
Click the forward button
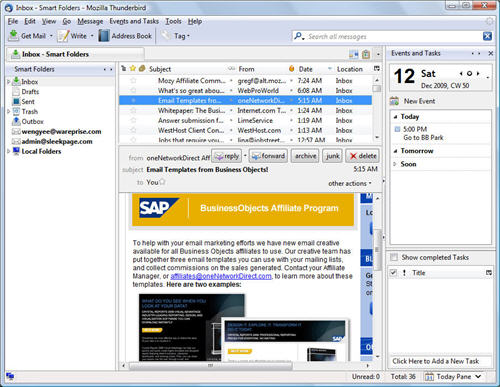tap(268, 156)
